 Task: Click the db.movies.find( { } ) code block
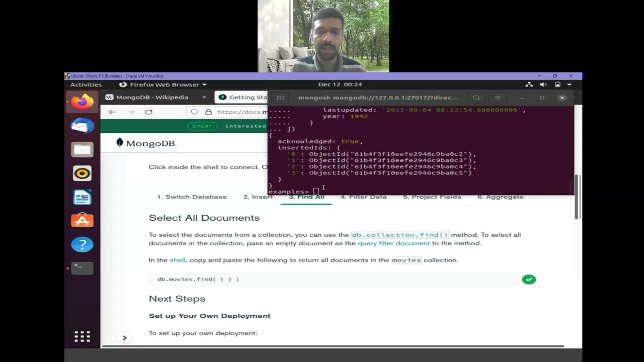pyautogui.click(x=343, y=280)
